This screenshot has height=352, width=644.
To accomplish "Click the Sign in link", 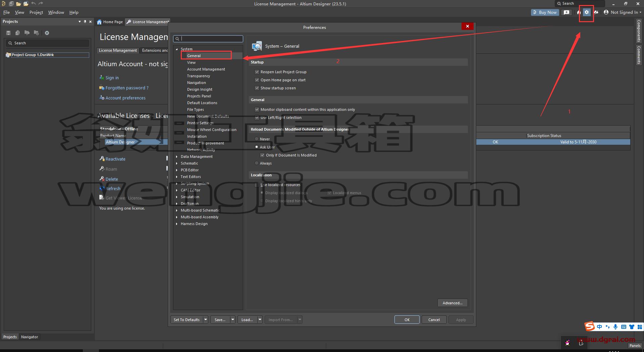I will click(112, 78).
